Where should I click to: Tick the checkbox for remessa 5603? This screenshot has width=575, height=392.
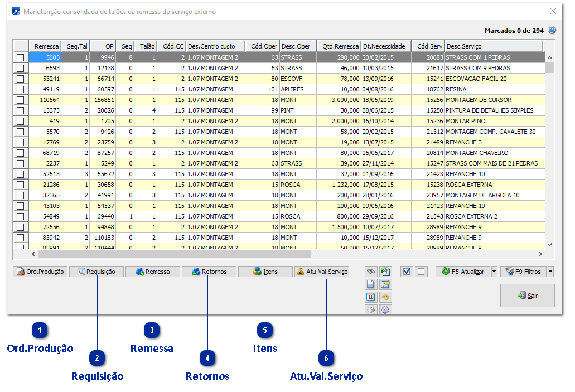tap(21, 57)
